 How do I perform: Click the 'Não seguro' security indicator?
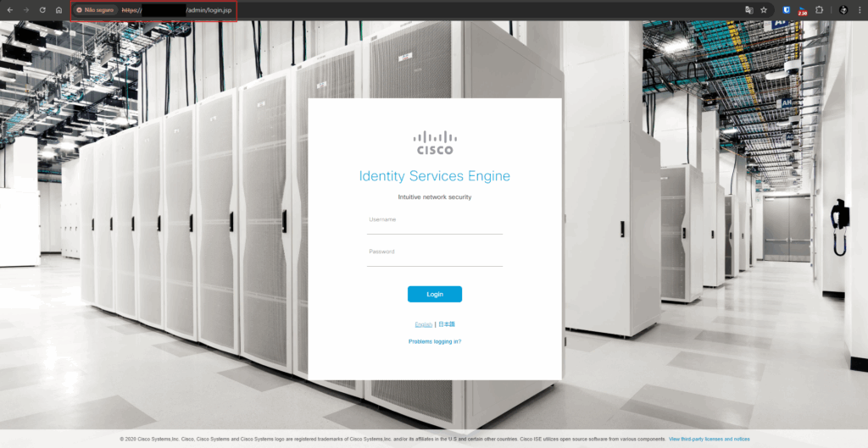[x=95, y=9]
